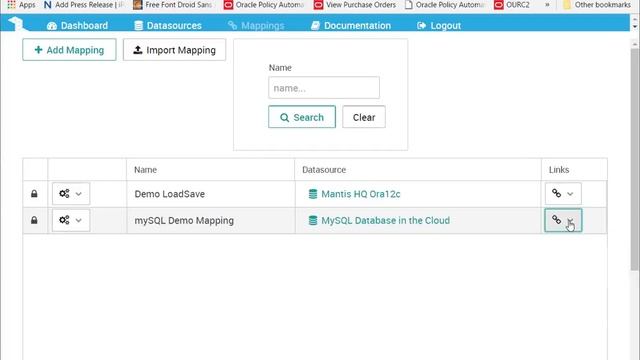Viewport: 640px width, 360px height.
Task: Click lock icon in Demo LoadSave row
Action: tap(34, 193)
